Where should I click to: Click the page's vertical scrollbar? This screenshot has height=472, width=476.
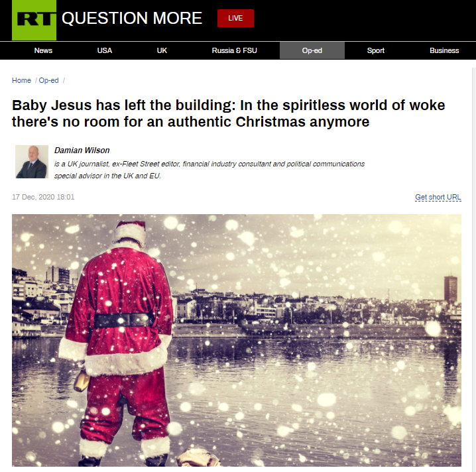[x=474, y=270]
